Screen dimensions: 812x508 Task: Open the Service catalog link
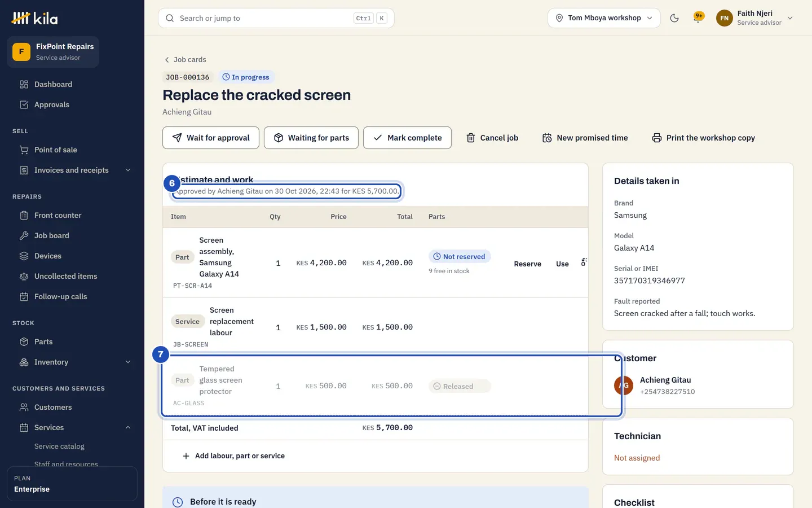pos(59,446)
